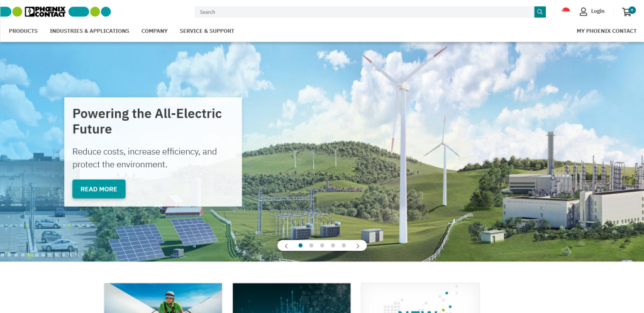Click the user profile Login icon
The image size is (644, 313).
click(583, 11)
